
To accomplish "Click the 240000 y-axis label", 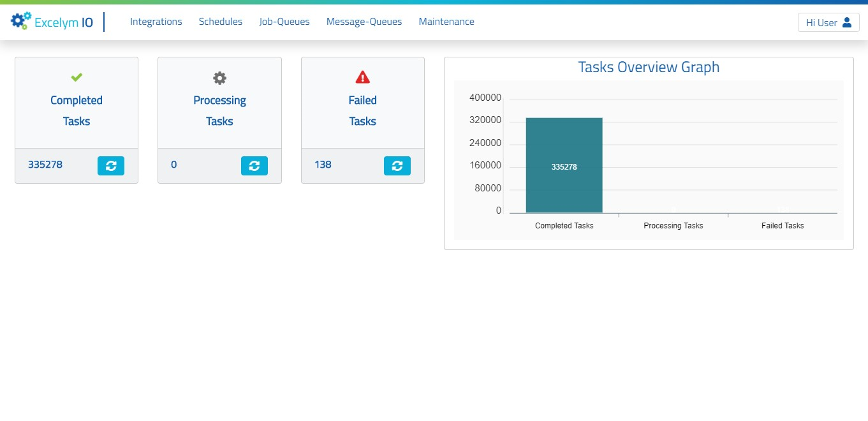I will tap(485, 143).
